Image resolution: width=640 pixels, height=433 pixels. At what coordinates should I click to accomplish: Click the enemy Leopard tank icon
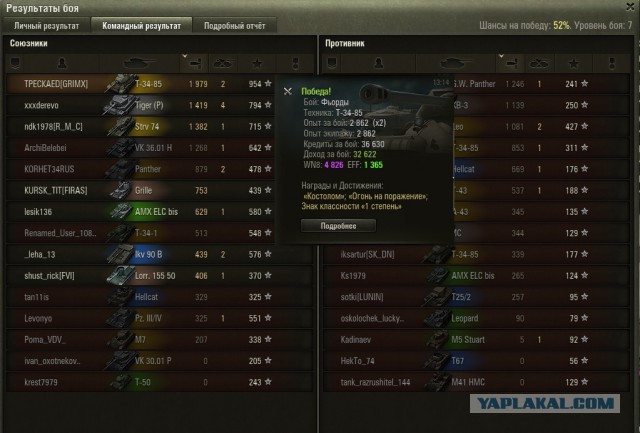coord(437,318)
